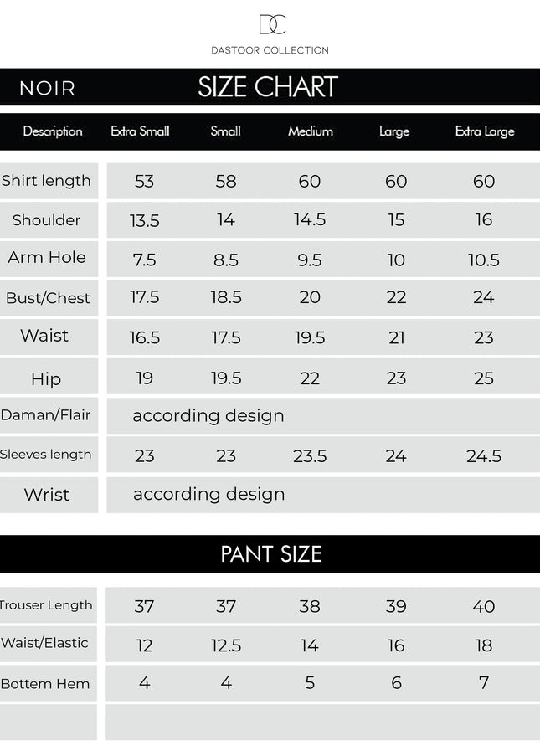Image resolution: width=540 pixels, height=756 pixels.
Task: Click the Daman/Flair row label
Action: tap(46, 415)
